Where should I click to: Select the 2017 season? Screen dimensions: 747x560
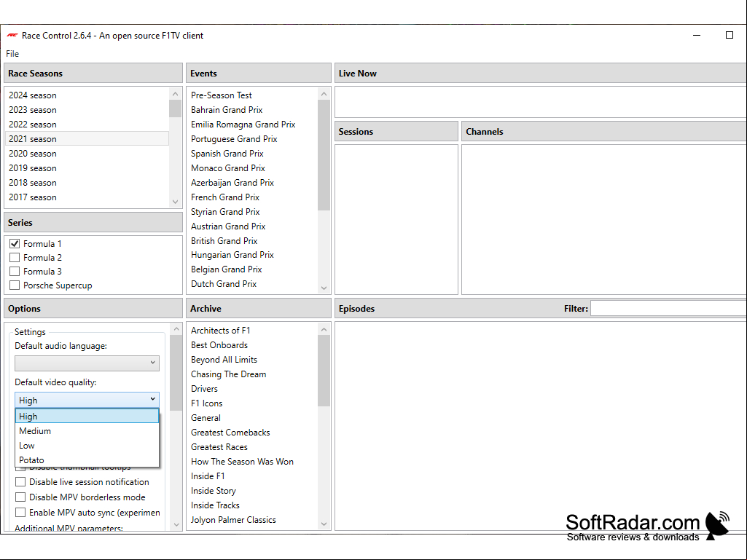point(87,197)
